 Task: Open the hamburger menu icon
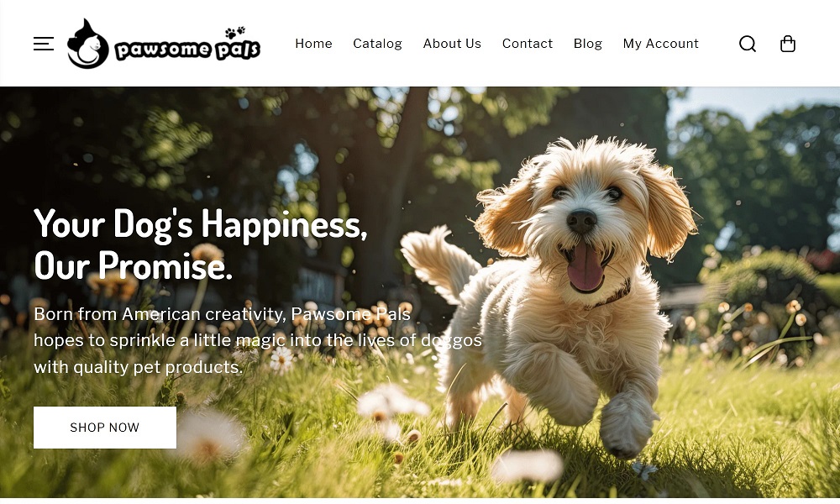44,44
